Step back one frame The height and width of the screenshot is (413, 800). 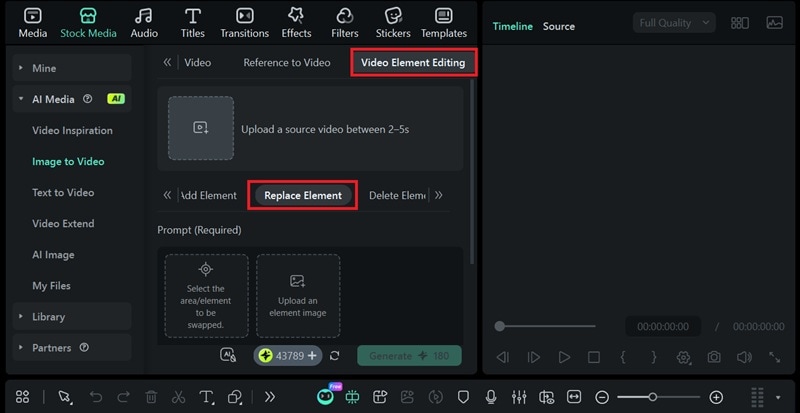click(x=503, y=357)
